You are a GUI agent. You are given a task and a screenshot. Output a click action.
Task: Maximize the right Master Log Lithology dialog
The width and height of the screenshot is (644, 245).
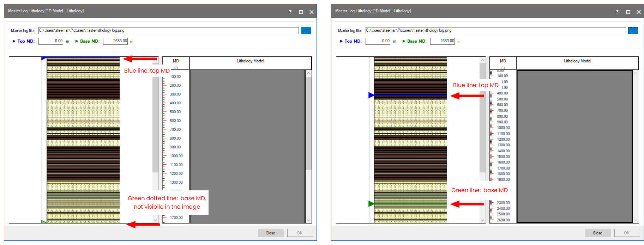click(628, 12)
